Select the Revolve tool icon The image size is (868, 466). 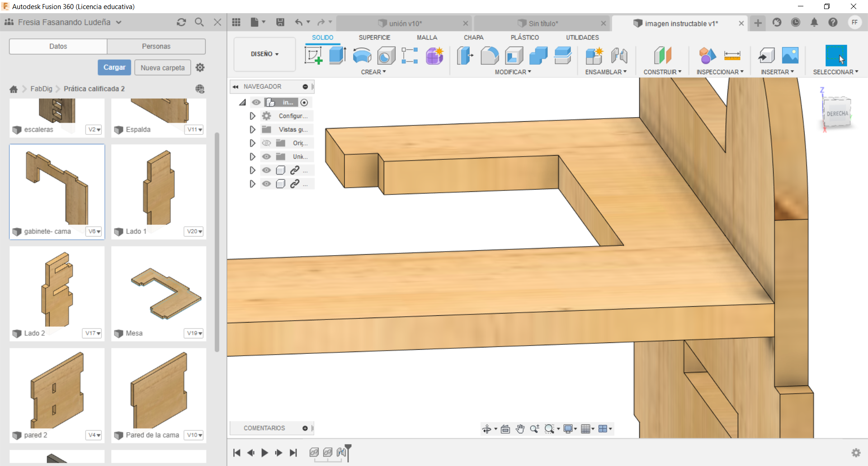tap(362, 56)
